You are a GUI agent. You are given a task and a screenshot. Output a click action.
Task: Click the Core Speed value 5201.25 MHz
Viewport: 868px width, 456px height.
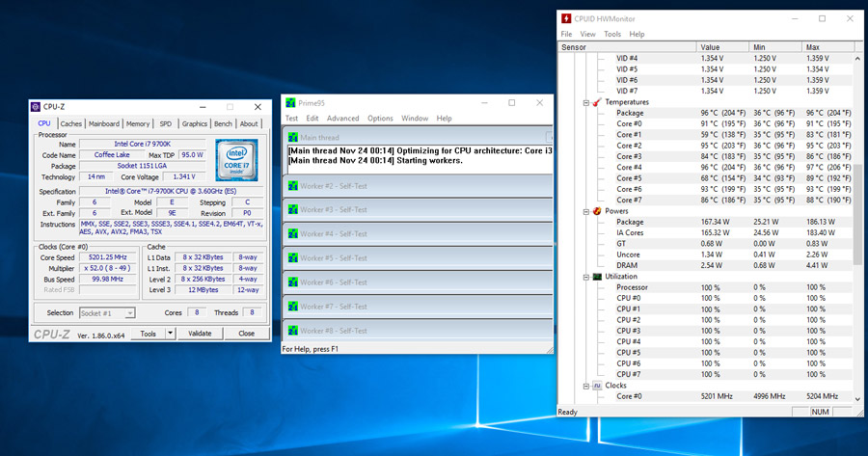108,257
